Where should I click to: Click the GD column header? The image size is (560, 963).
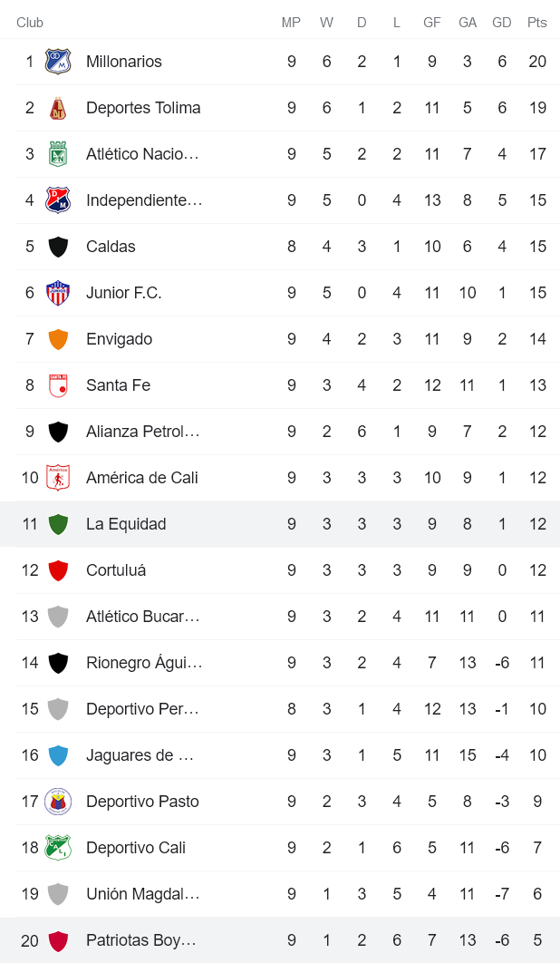[x=502, y=23]
